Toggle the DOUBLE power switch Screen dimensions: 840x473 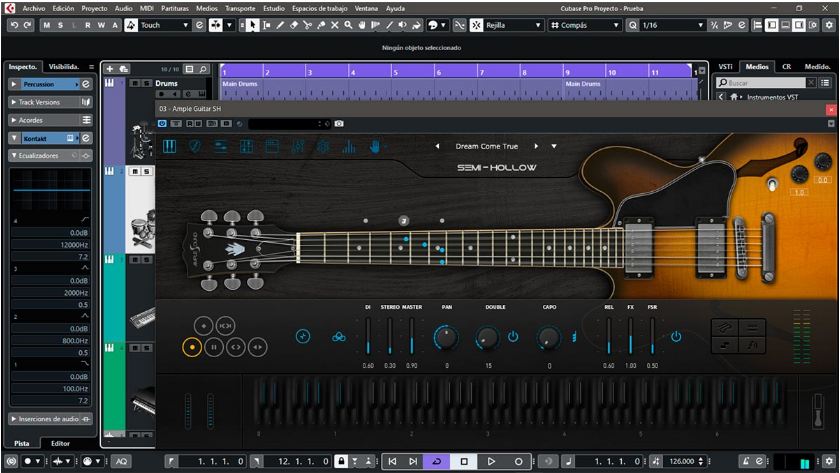pyautogui.click(x=513, y=336)
